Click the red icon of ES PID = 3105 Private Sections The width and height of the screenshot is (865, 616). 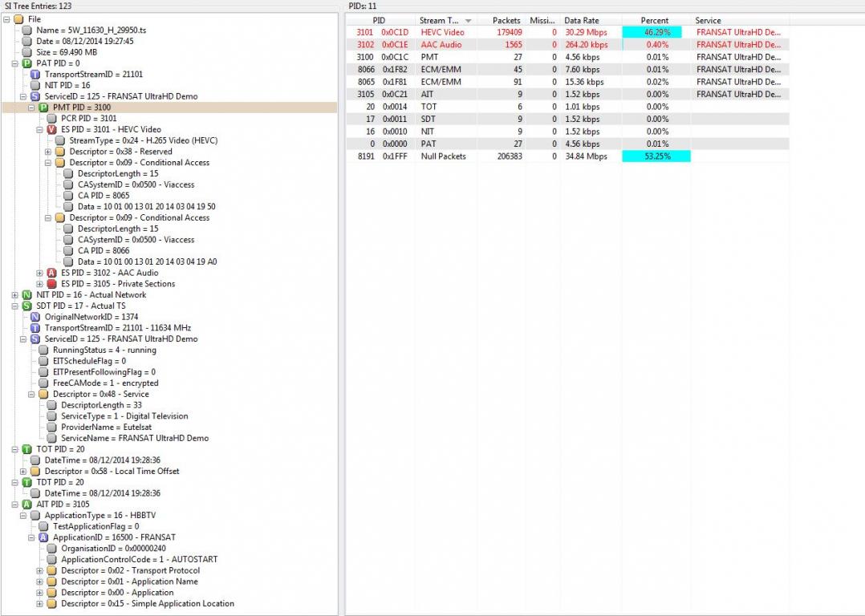(51, 284)
